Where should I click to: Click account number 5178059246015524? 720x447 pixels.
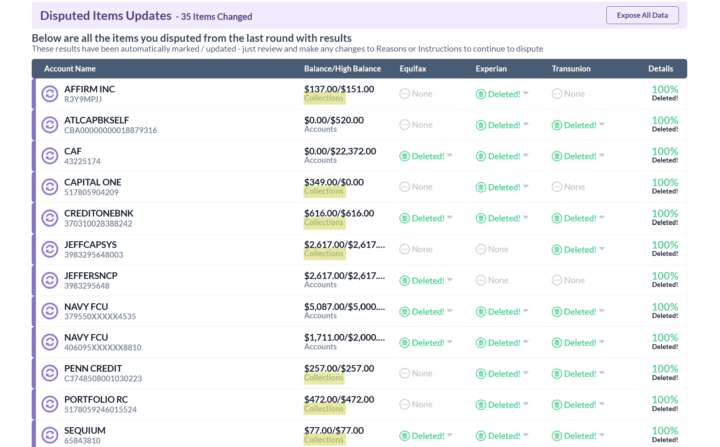(101, 410)
